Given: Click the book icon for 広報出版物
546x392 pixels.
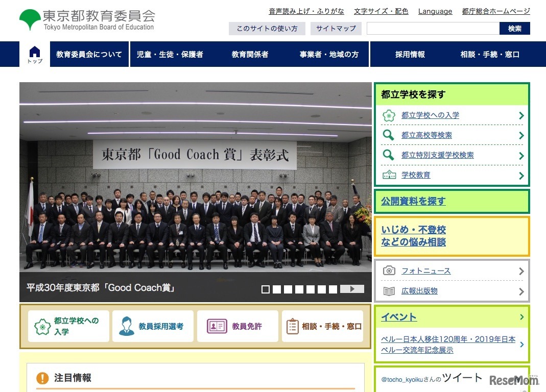Looking at the screenshot, I should point(389,291).
